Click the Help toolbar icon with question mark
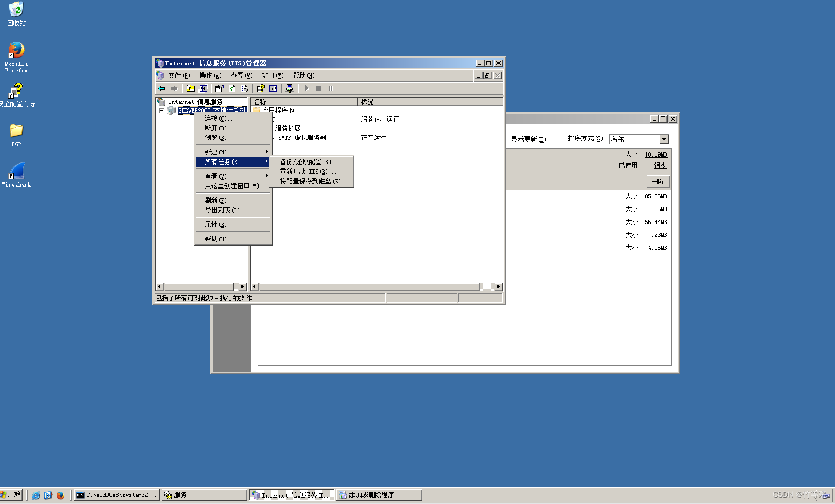The image size is (835, 504). tap(260, 88)
